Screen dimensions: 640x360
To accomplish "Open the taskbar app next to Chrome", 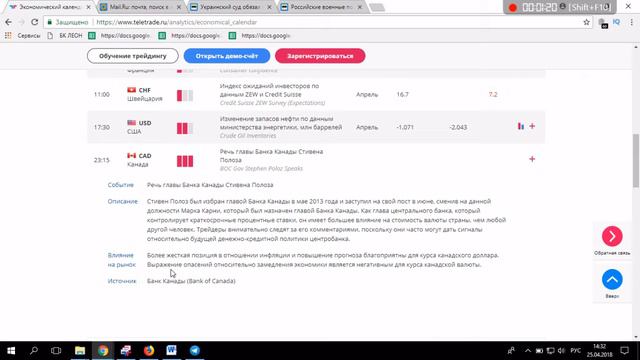I will pos(126,351).
